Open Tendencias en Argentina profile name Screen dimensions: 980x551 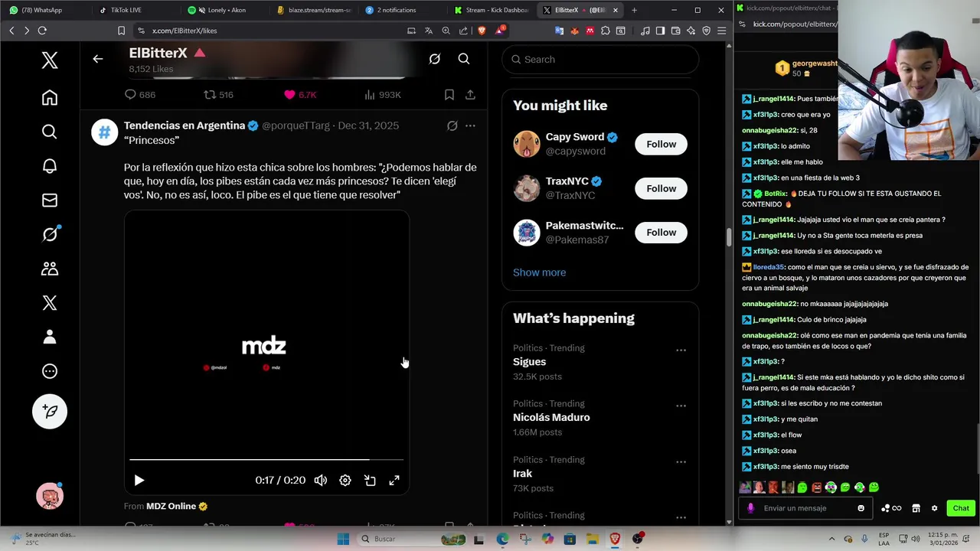pos(185,126)
